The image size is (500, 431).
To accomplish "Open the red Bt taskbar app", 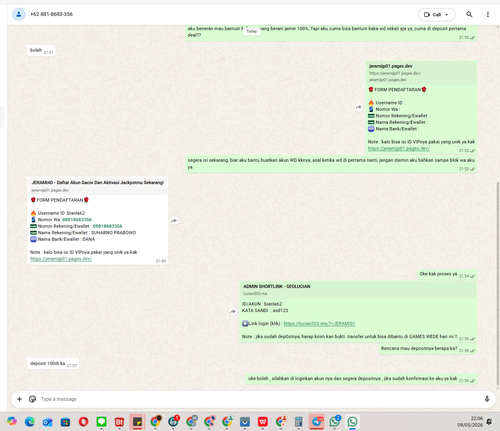I will pos(119,422).
